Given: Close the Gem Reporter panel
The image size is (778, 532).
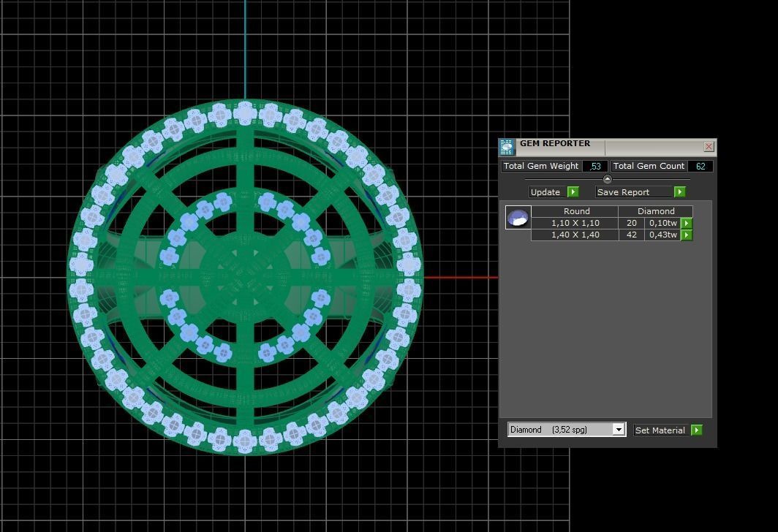Looking at the screenshot, I should click(x=709, y=146).
